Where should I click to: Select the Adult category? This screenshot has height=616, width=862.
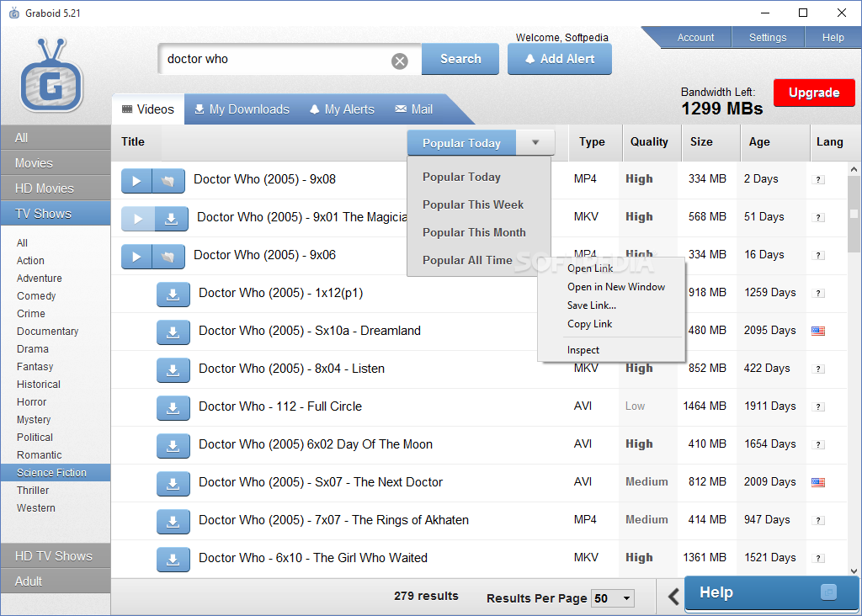pyautogui.click(x=56, y=581)
